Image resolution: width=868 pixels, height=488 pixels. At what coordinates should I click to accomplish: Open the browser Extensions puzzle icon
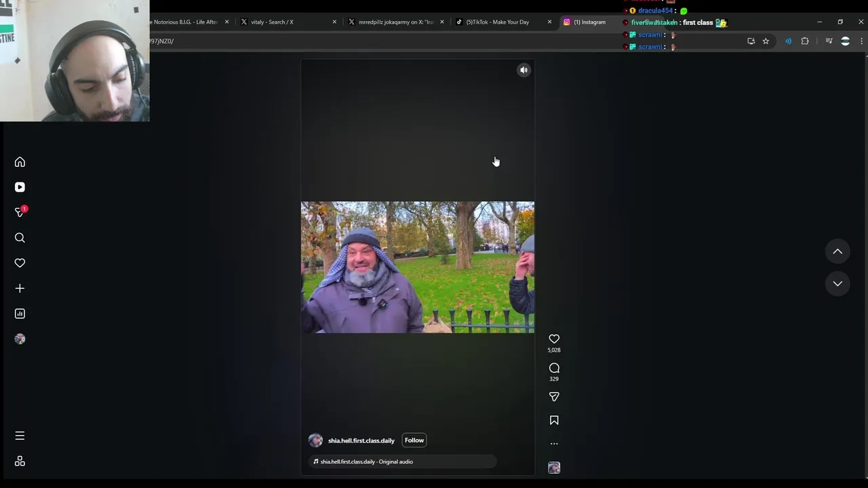click(805, 41)
